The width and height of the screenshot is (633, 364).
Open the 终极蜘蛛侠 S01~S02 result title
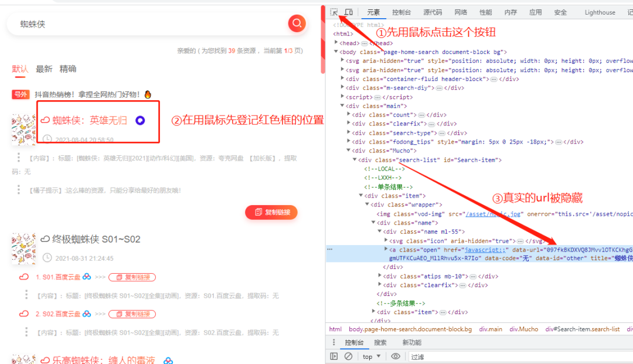pos(96,239)
